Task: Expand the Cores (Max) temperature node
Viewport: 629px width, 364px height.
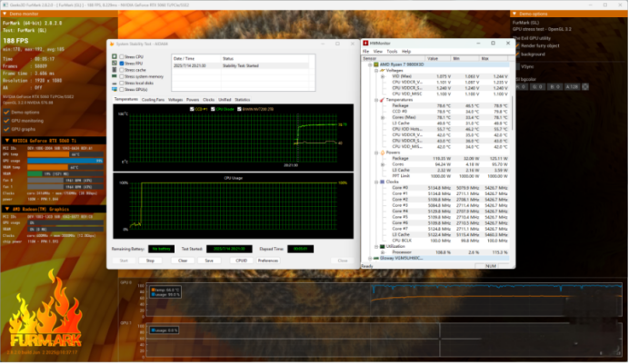Action: click(383, 117)
